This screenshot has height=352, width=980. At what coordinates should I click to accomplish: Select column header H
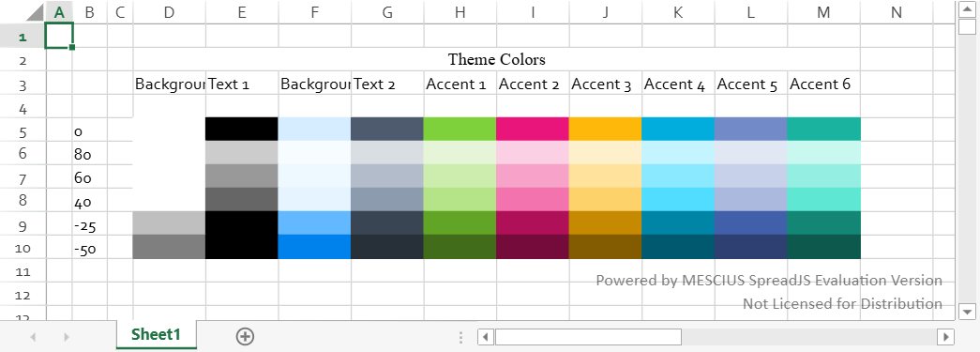pos(460,12)
